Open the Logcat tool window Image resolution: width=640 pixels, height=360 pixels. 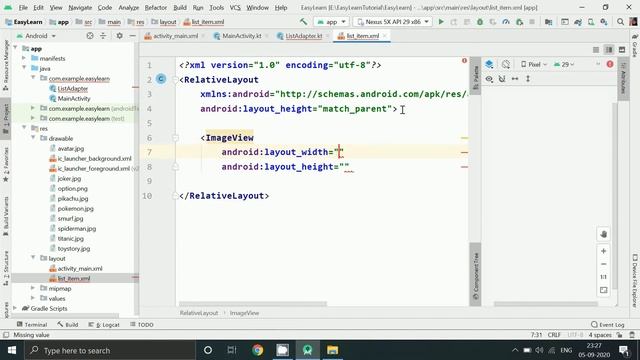(104, 324)
